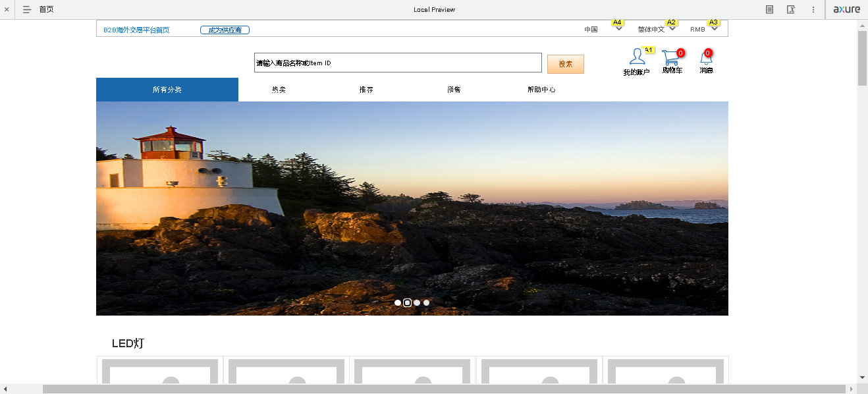This screenshot has width=868, height=394.
Task: Open the 热卖 tab
Action: [279, 90]
